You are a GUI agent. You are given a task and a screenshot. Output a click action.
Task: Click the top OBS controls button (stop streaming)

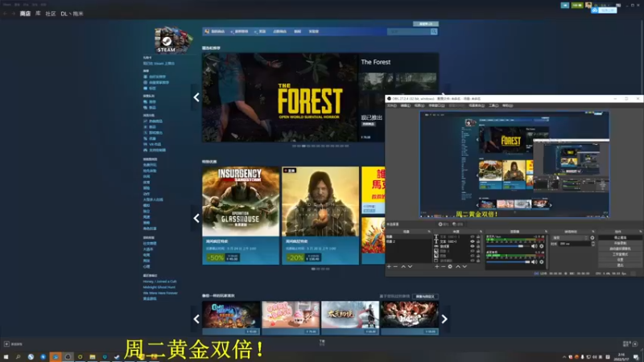pos(620,237)
